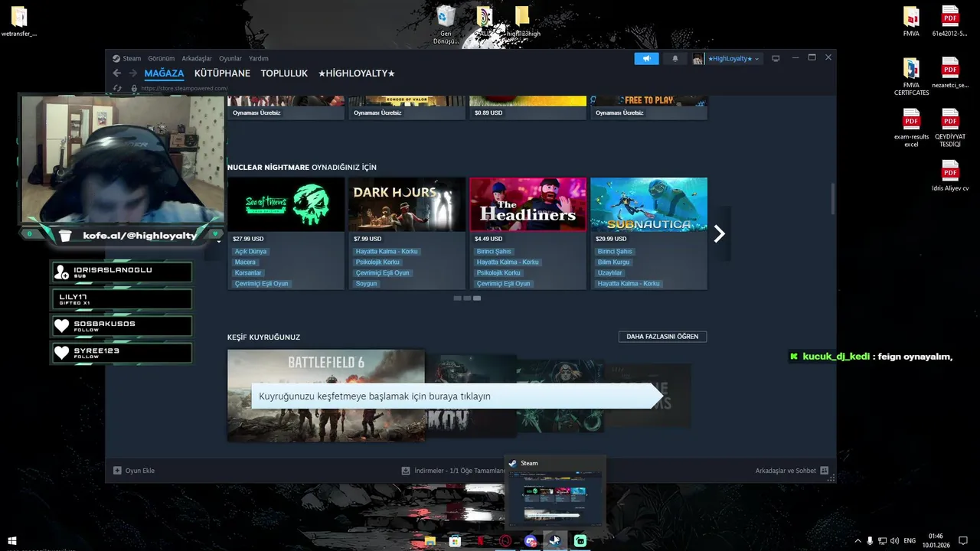Screen dimensions: 980x551
Task: Click the Macera tag
Action: 245,262
